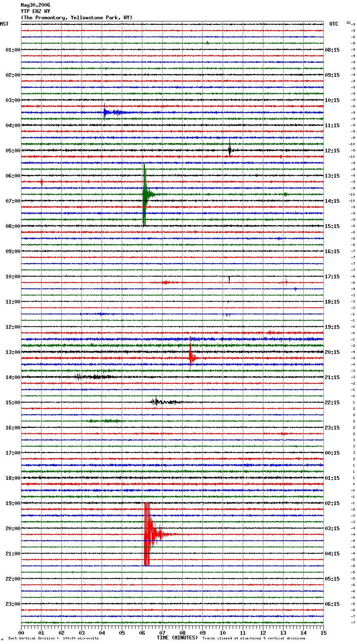
Task: Click the large green seismic event burst
Action: [x=145, y=194]
